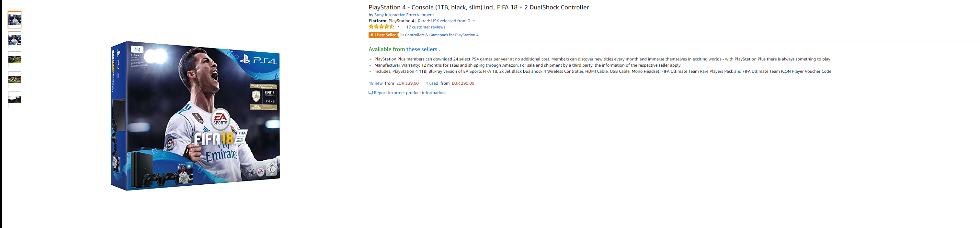Image resolution: width=980 pixels, height=228 pixels.
Task: View the 18 new offers
Action: (x=375, y=83)
